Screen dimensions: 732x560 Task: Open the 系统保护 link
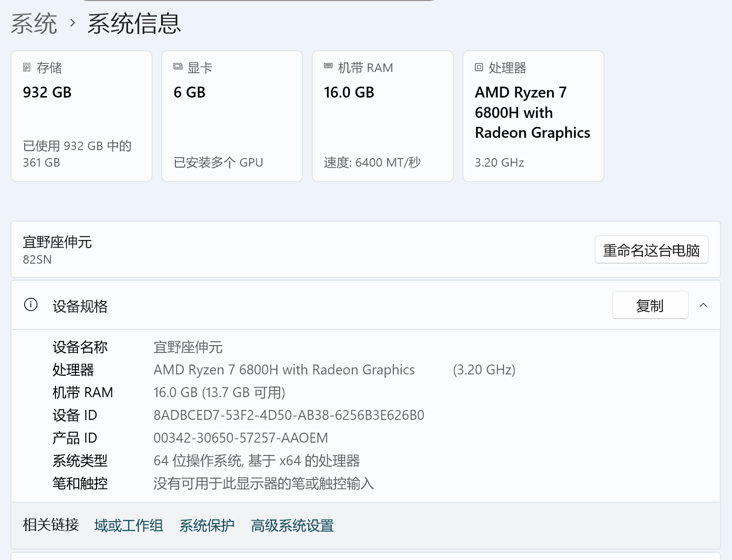[x=207, y=525]
